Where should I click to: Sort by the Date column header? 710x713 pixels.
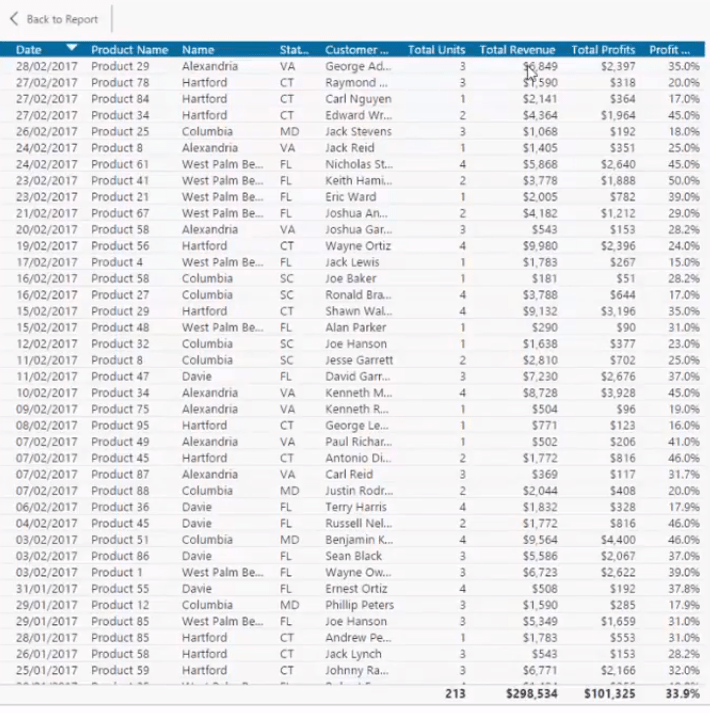pos(29,50)
